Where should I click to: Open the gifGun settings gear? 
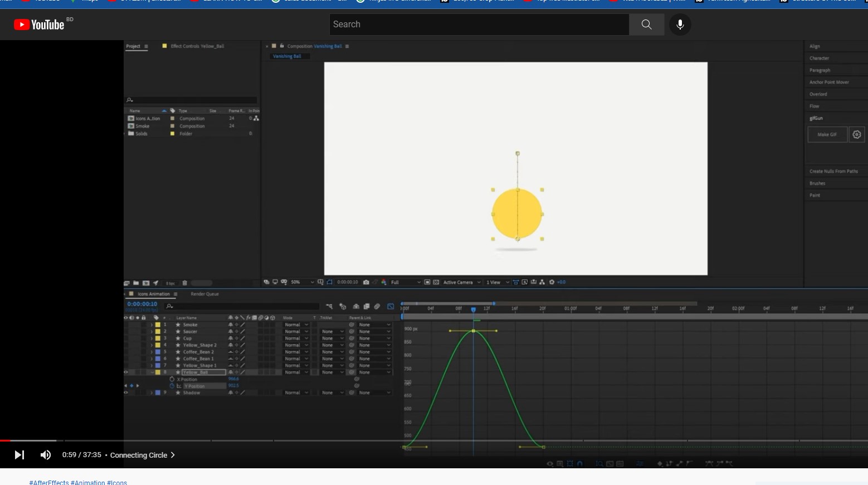pyautogui.click(x=856, y=134)
